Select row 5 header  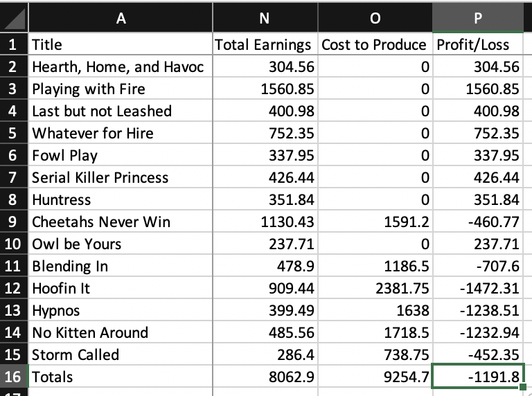point(14,133)
